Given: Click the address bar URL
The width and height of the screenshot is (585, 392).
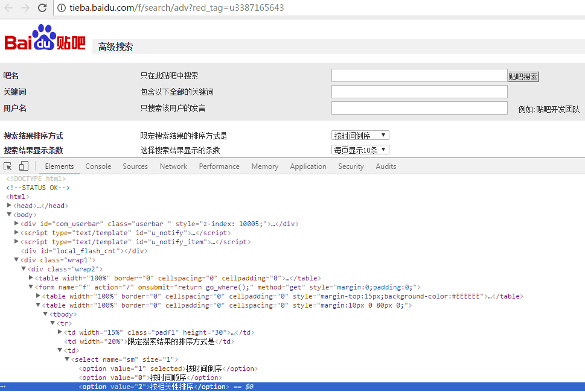Looking at the screenshot, I should [176, 8].
